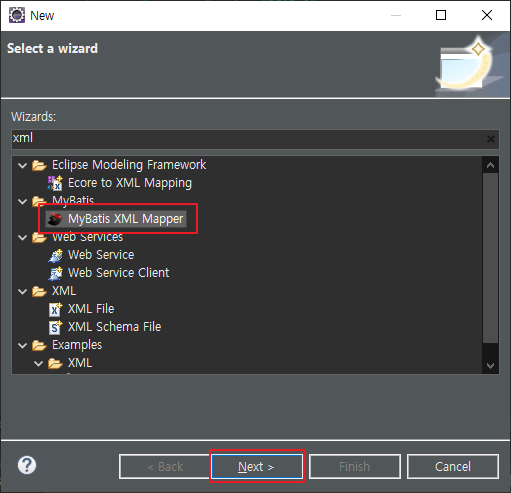Viewport: 511px width, 493px height.
Task: Click the Web Service Client icon
Action: 55,273
